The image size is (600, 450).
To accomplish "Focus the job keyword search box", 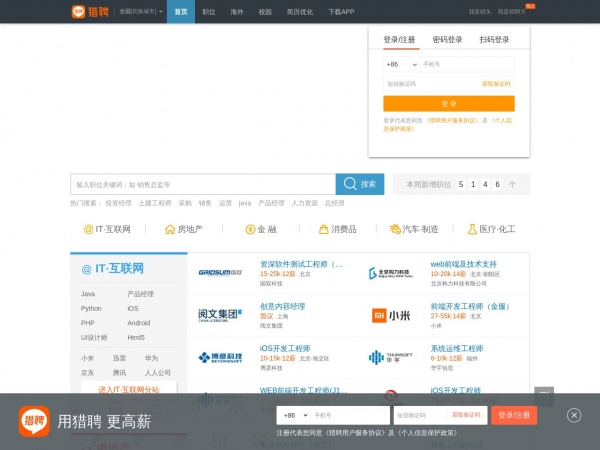I will coord(203,184).
